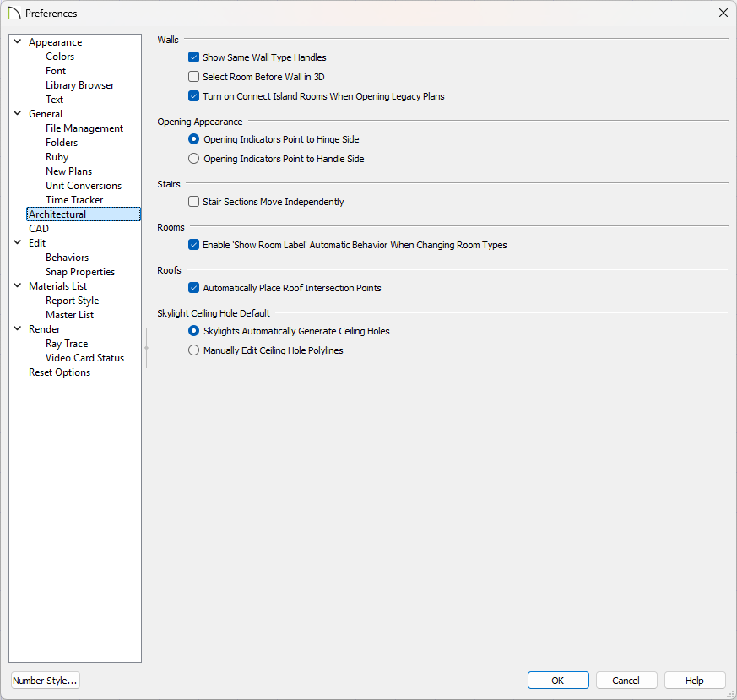Uncheck Automatically Place Roof Intersection Points
This screenshot has width=737, height=700.
point(194,289)
